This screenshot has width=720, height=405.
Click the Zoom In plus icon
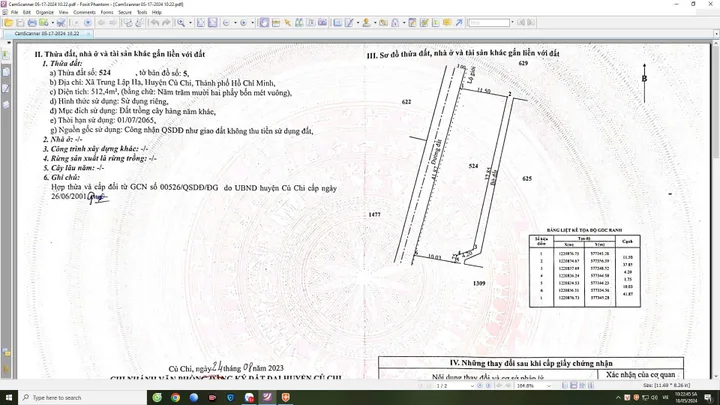pos(244,22)
